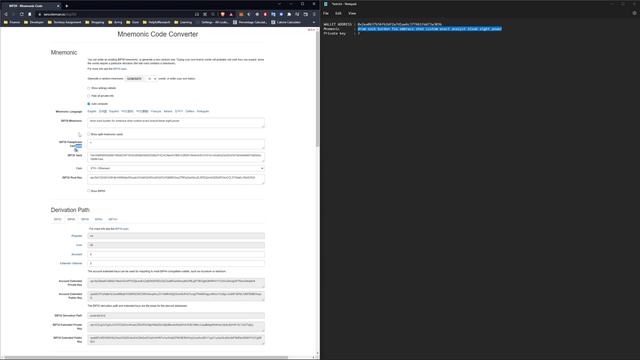Open the Developer bookmarks folder
The width and height of the screenshot is (640, 360).
[x=34, y=22]
